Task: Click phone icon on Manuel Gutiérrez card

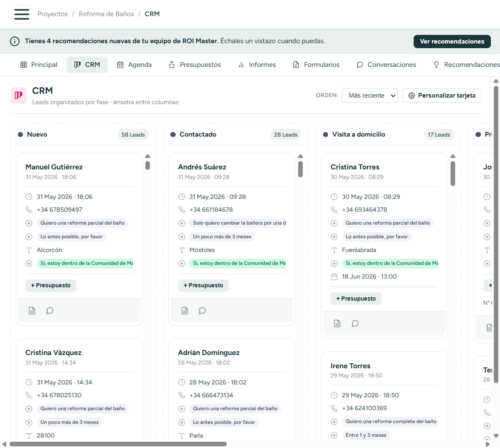Action: pyautogui.click(x=29, y=210)
